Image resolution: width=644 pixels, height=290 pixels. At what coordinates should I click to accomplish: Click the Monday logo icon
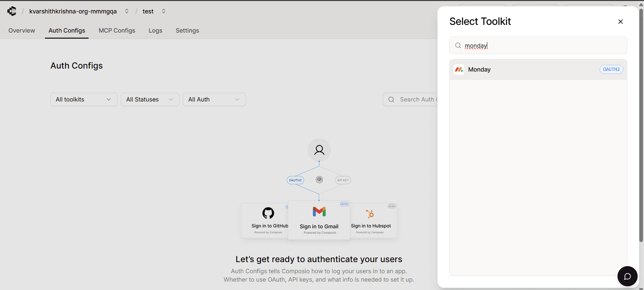pos(459,70)
